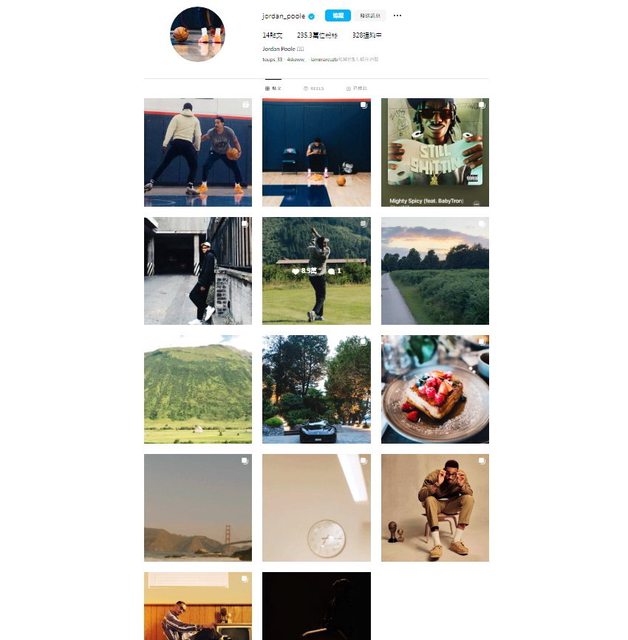628x640 pixels.
Task: Switch to the Reels tab
Action: point(314,88)
